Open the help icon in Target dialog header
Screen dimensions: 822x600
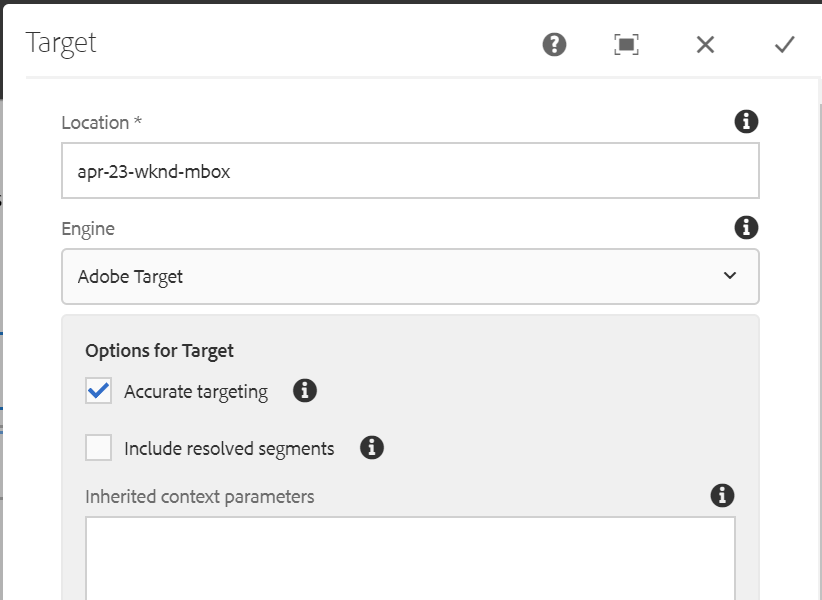[554, 44]
